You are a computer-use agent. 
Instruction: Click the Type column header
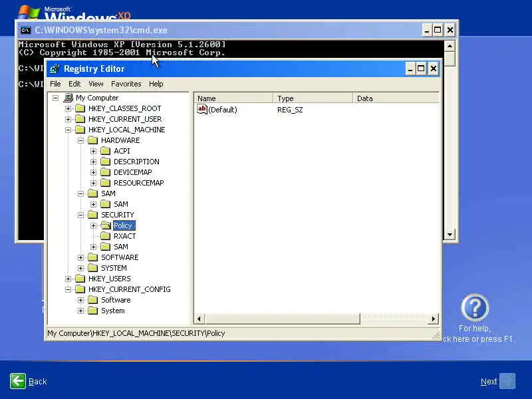point(313,98)
